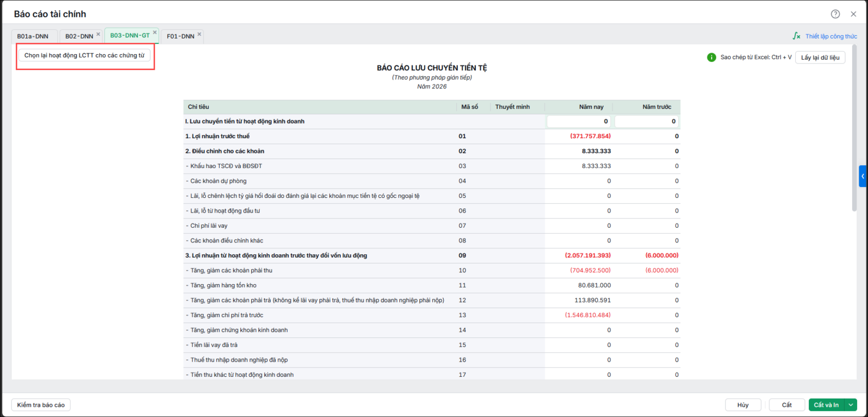The height and width of the screenshot is (417, 868).
Task: Click the Hủy button
Action: pos(743,405)
